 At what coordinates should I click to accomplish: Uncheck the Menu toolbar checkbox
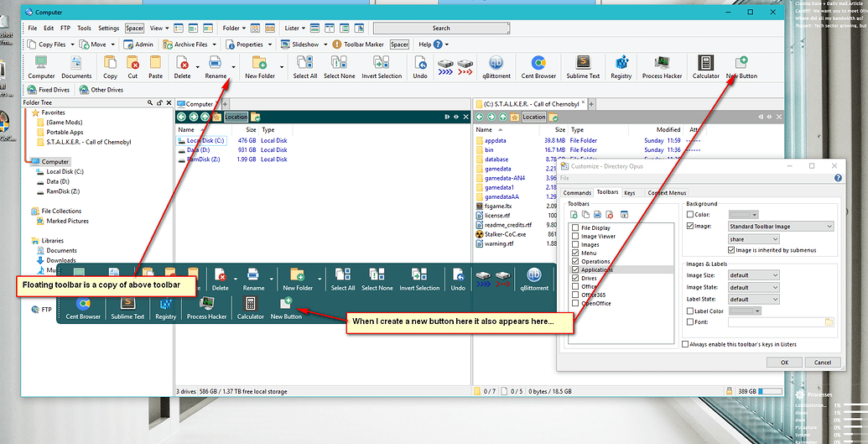575,253
